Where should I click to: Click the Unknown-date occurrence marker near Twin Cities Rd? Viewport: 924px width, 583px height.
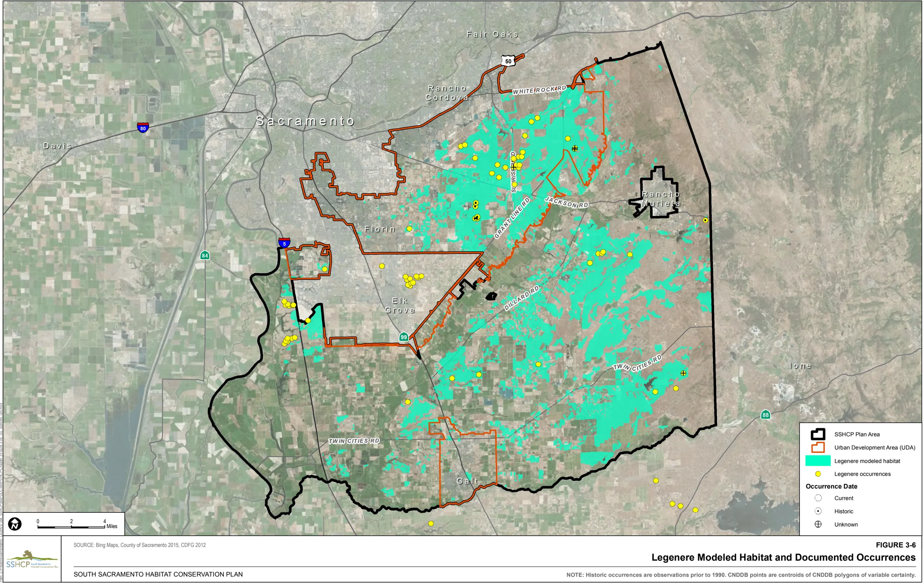[x=683, y=373]
